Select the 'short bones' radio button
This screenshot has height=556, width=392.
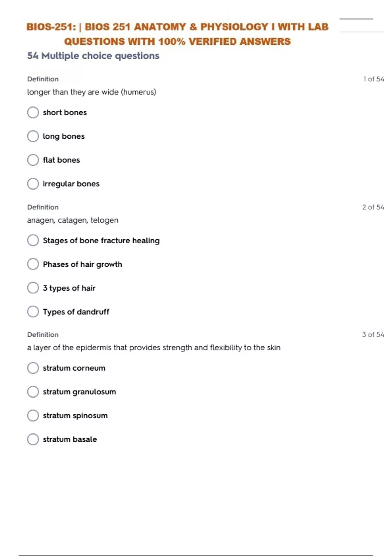[x=33, y=113]
